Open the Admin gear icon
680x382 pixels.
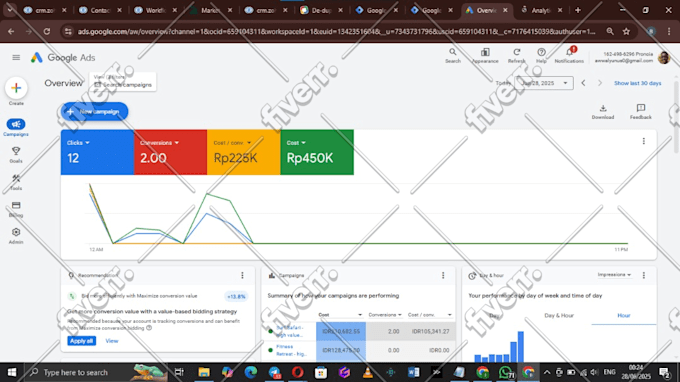[x=16, y=235]
